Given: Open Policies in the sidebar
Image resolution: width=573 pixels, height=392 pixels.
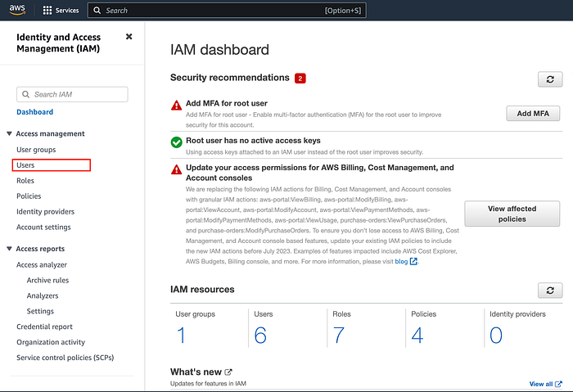Looking at the screenshot, I should (x=29, y=196).
